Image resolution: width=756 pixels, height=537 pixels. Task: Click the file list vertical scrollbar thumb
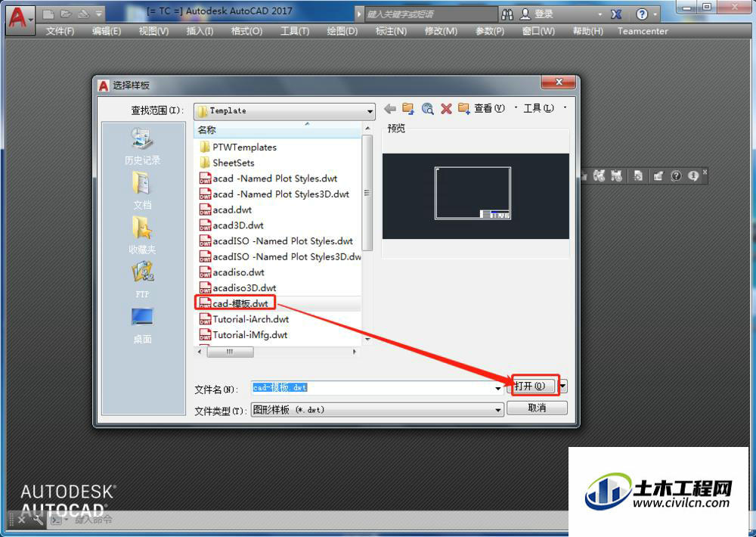[367, 193]
